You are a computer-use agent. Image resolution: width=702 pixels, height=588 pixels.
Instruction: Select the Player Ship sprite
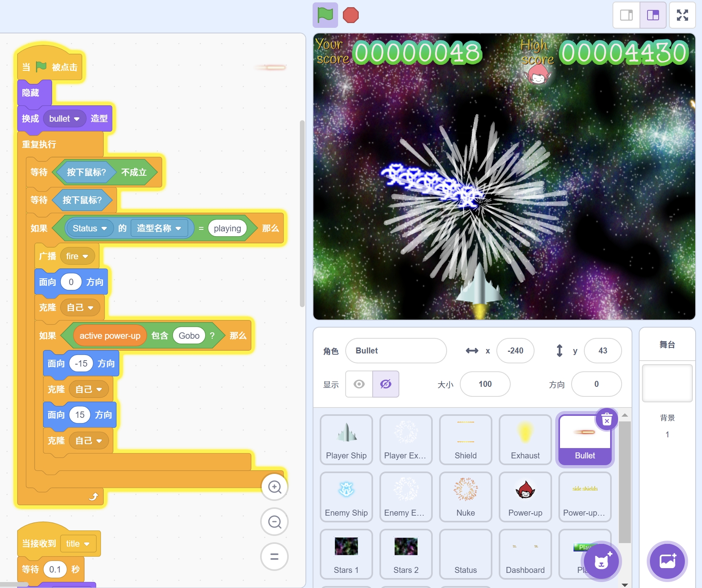click(346, 439)
